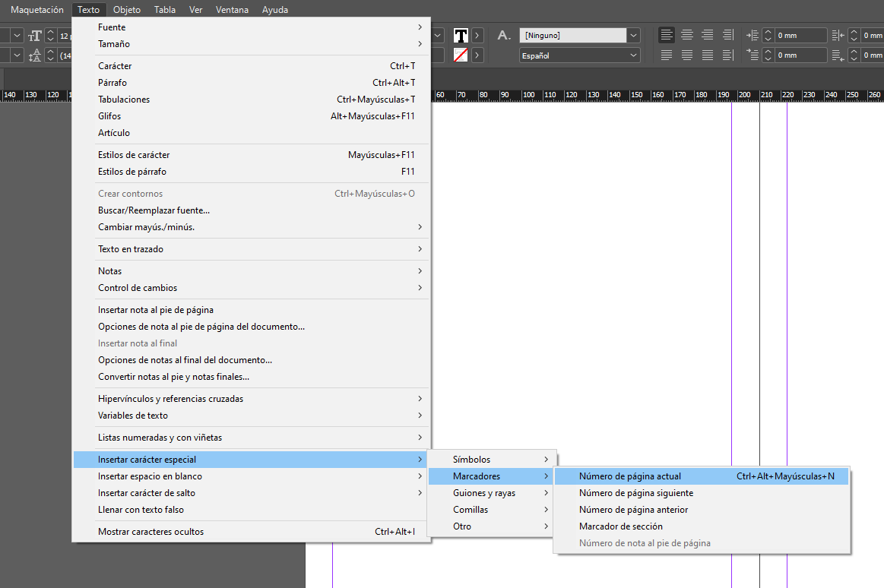Open the Objeto menu
This screenshot has width=884, height=588.
tap(126, 10)
